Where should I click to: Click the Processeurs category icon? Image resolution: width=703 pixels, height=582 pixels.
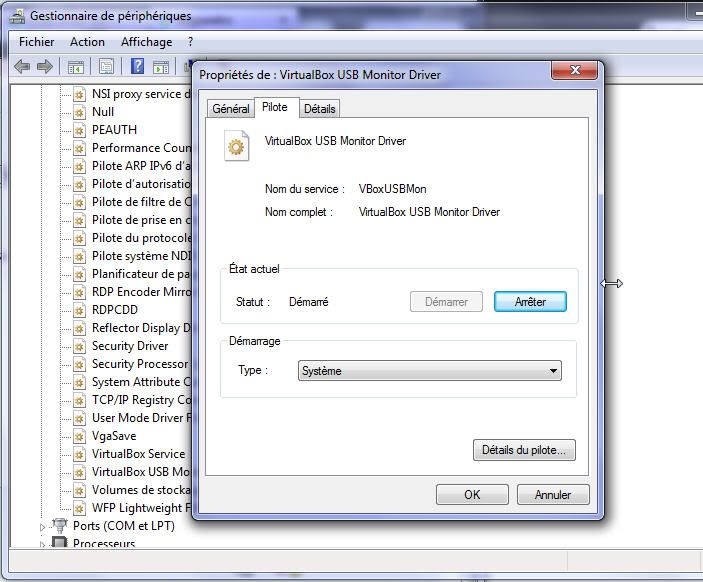(60, 543)
